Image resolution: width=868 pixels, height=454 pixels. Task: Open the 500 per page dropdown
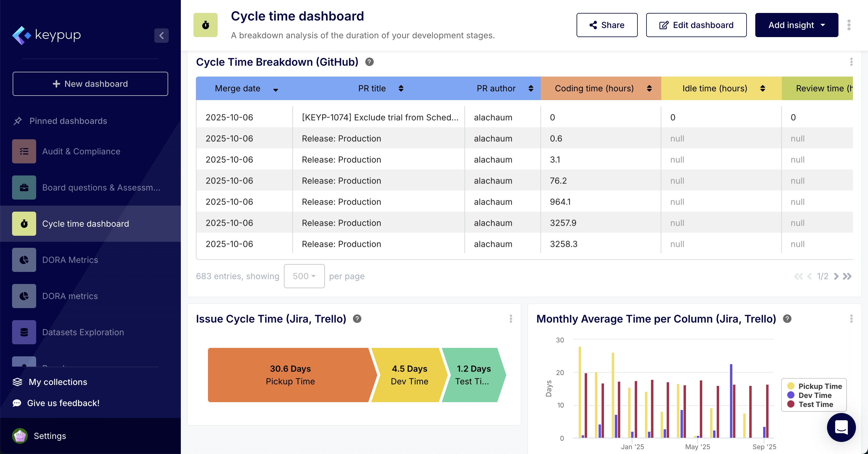pyautogui.click(x=304, y=276)
